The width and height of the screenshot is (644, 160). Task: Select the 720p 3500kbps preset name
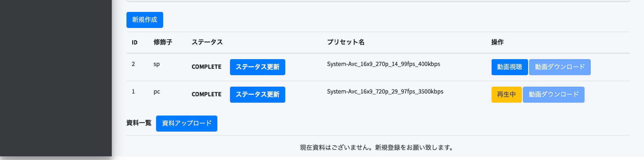pyautogui.click(x=385, y=92)
